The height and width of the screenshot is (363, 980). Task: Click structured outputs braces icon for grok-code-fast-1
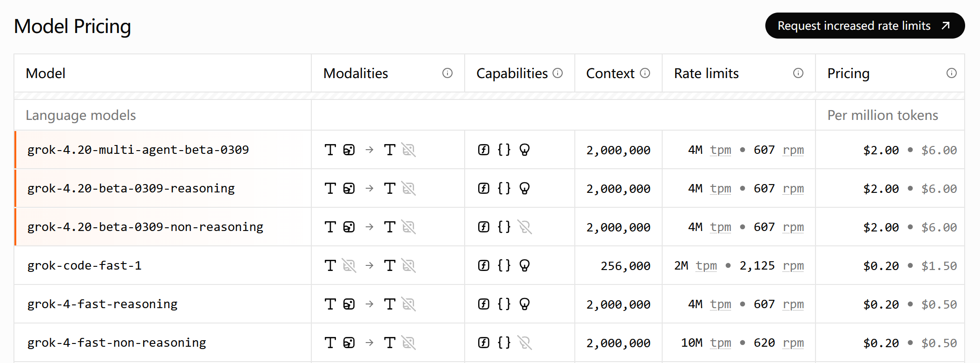[504, 265]
